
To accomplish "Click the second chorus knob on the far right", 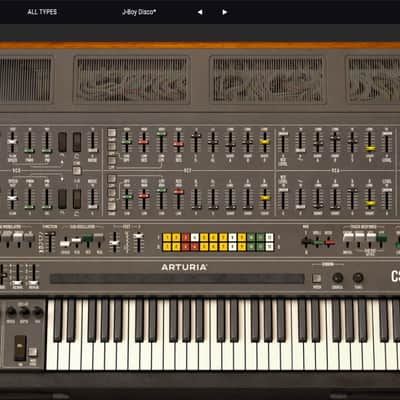I will coord(358,277).
